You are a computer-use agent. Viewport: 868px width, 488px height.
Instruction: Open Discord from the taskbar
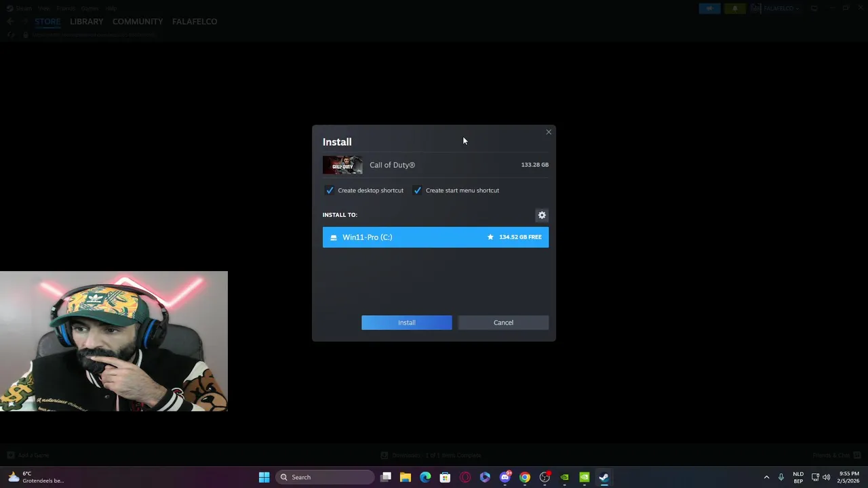505,477
